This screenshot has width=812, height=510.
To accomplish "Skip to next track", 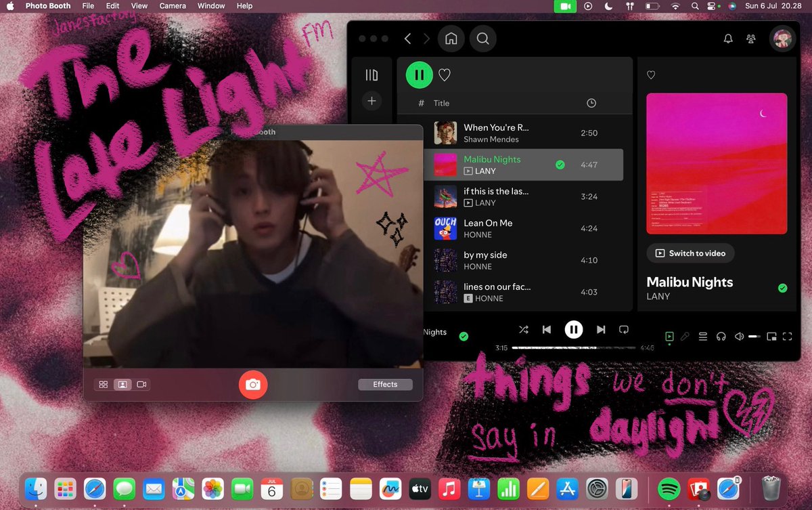I will [x=601, y=330].
